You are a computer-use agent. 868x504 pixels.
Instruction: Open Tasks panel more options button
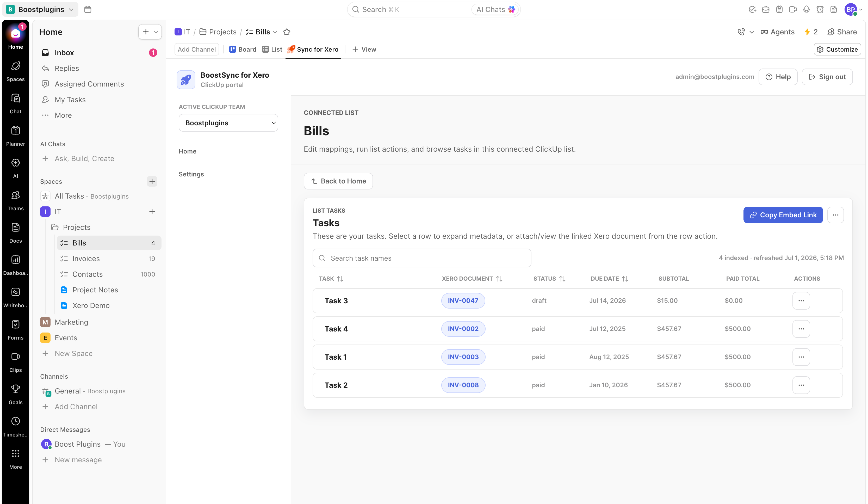pyautogui.click(x=835, y=215)
